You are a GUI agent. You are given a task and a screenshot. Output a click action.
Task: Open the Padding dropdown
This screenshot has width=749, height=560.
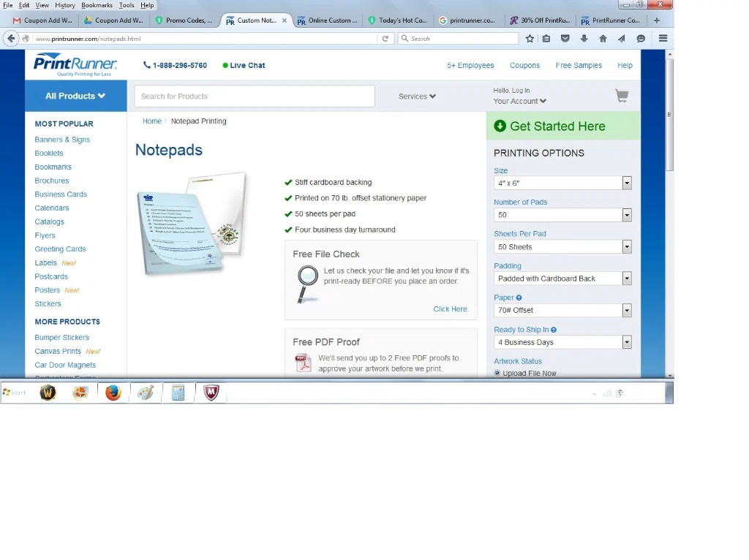click(562, 279)
